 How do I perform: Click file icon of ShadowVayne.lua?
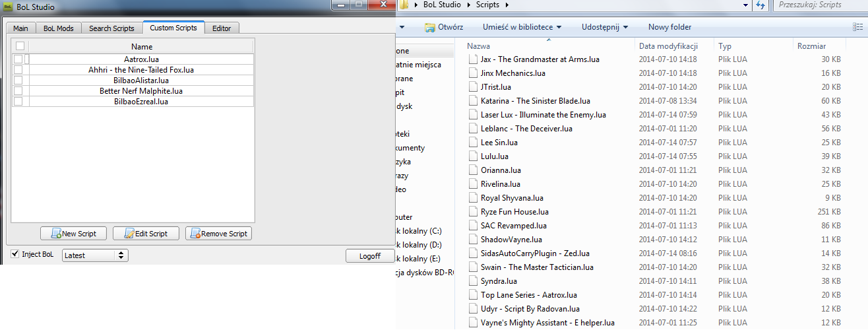tap(472, 239)
